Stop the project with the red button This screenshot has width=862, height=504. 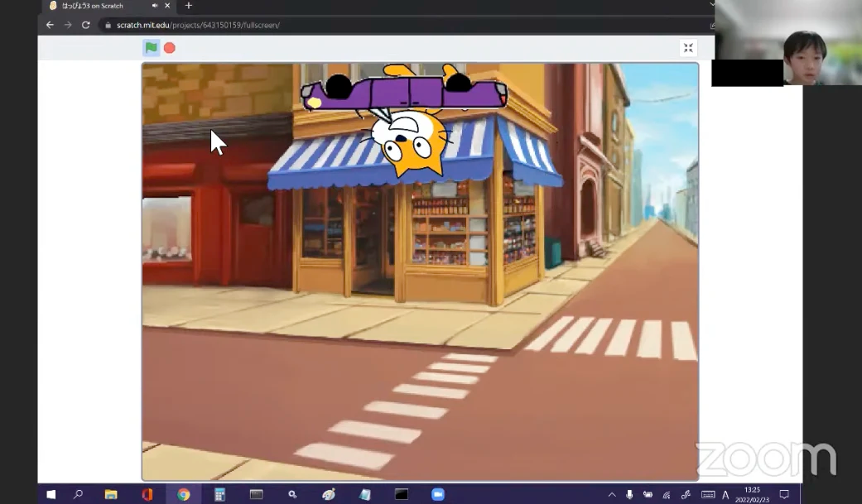click(x=169, y=48)
